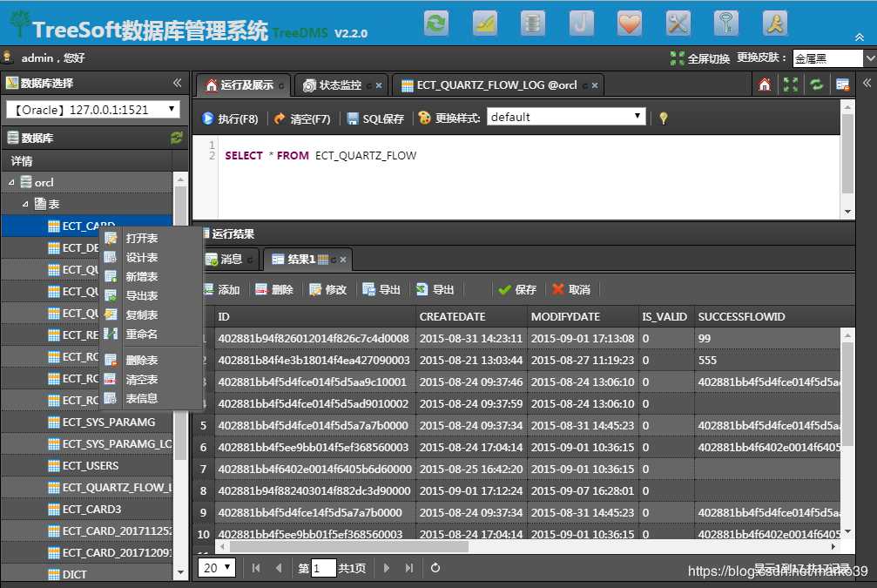Sort by CREATEDATE column header
This screenshot has width=877, height=588.
point(471,317)
